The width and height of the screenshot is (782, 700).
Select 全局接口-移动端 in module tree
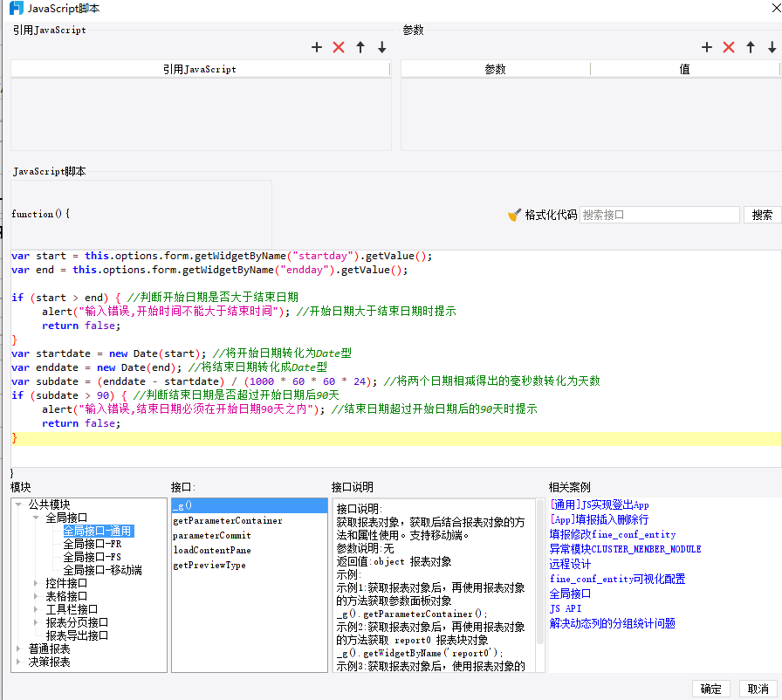pos(103,570)
